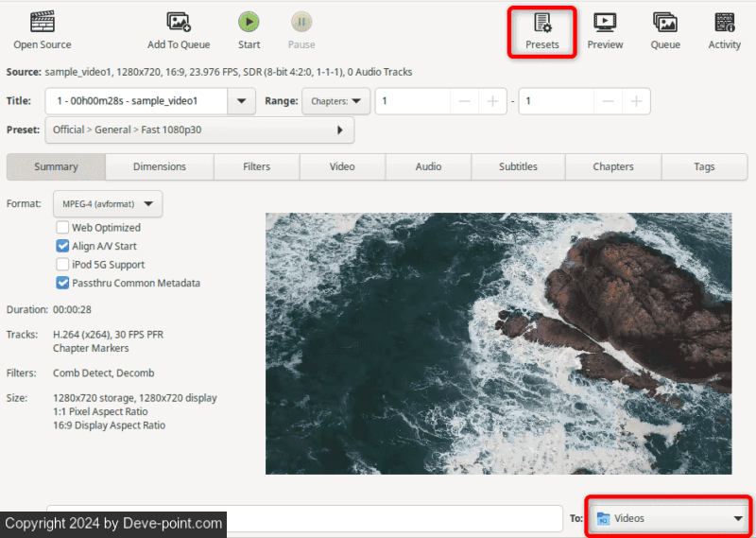This screenshot has width=756, height=538.
Task: Switch to the Dimensions tab
Action: point(160,166)
